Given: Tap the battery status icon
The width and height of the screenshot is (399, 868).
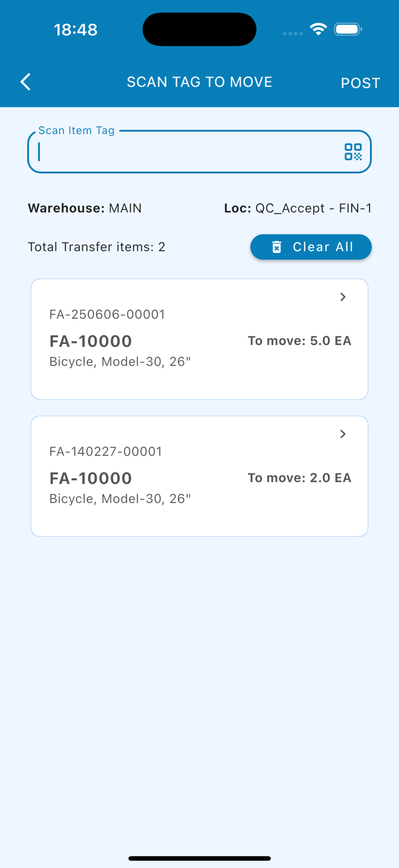Looking at the screenshot, I should click(348, 29).
